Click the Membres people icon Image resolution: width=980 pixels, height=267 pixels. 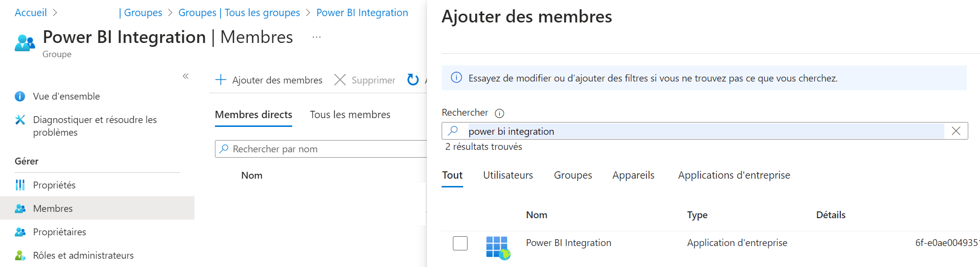point(20,208)
